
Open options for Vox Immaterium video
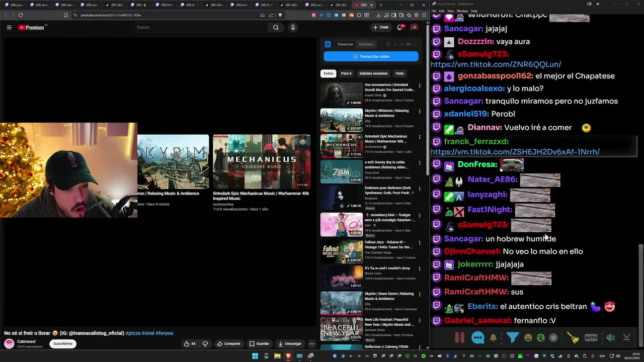pos(420,85)
